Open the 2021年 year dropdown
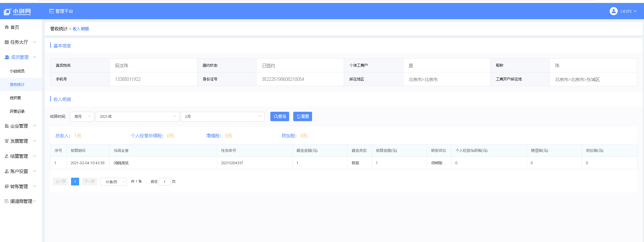Viewport: 644px width, 242px height. pos(137,116)
